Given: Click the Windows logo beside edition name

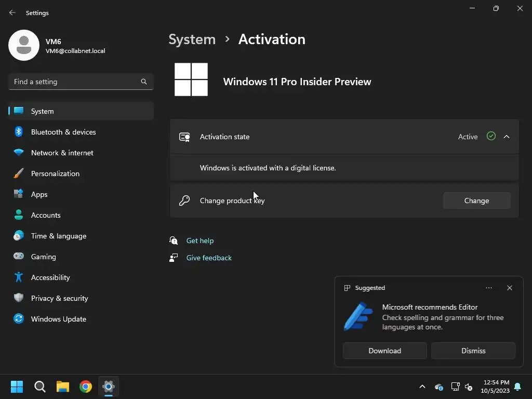Looking at the screenshot, I should (191, 79).
